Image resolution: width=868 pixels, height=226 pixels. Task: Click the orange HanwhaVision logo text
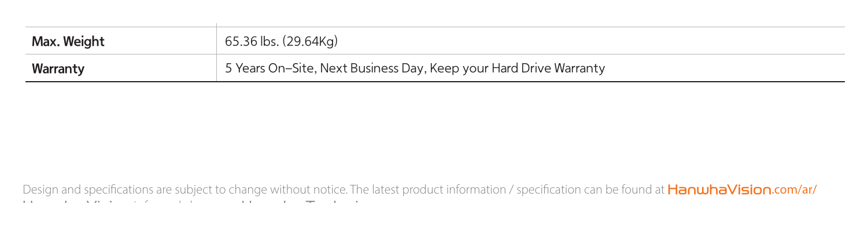pos(719,189)
